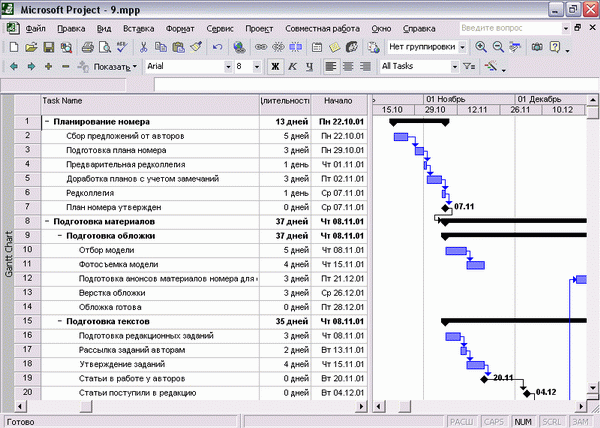Image resolution: width=600 pixels, height=428 pixels.
Task: Open the Проект menu
Action: [259, 29]
